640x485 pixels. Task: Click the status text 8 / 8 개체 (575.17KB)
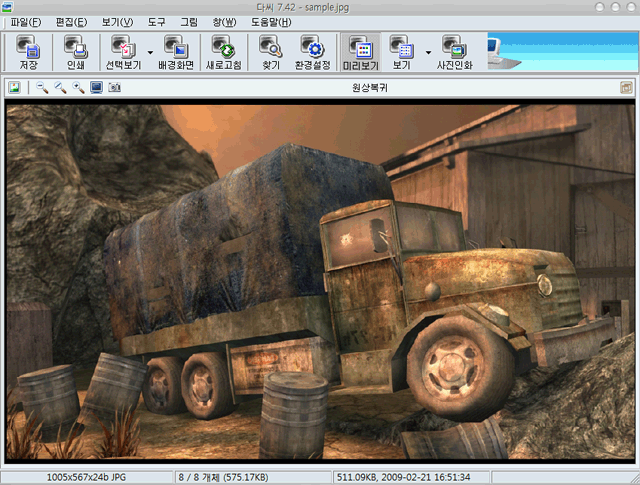pyautogui.click(x=223, y=477)
